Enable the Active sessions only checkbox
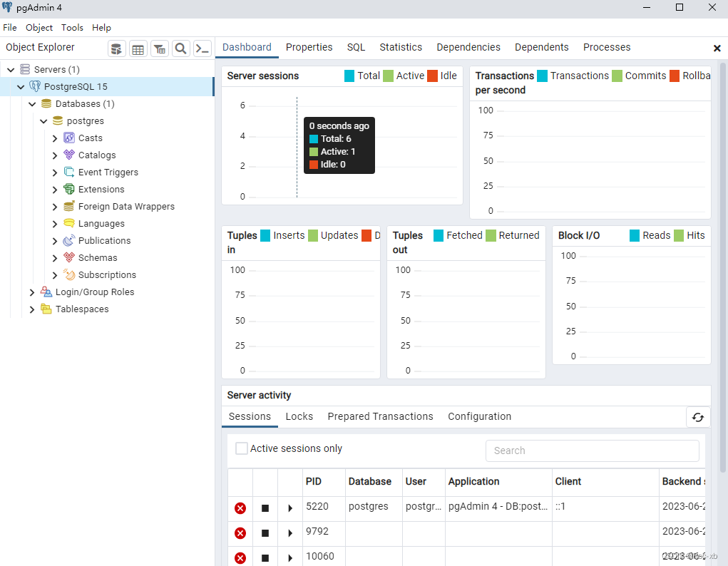This screenshot has width=728, height=566. pos(242,448)
